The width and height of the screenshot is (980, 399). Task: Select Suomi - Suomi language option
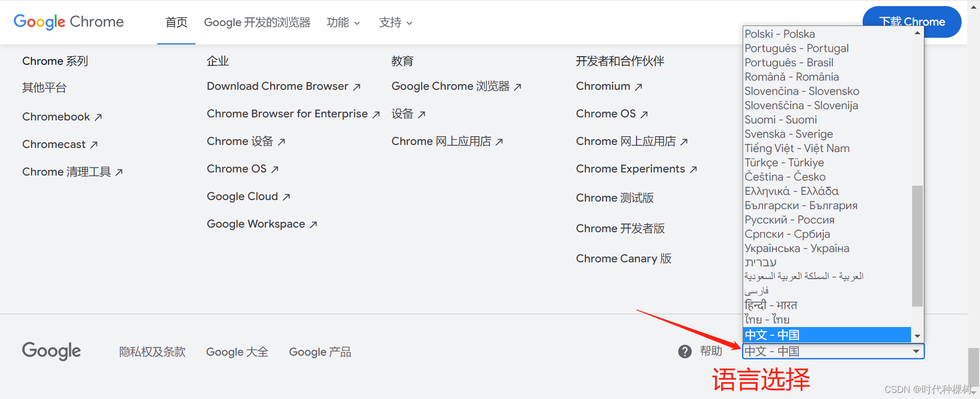(827, 120)
